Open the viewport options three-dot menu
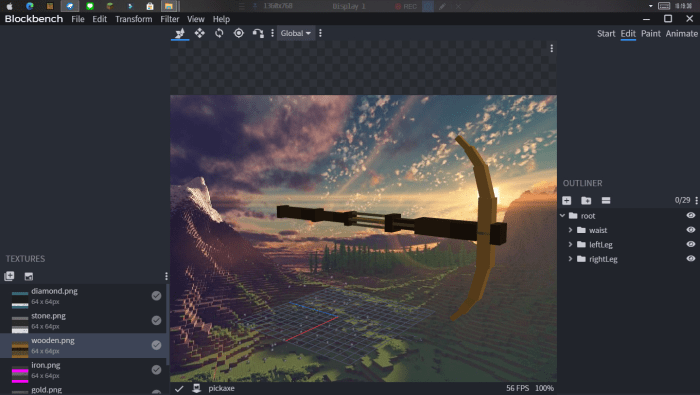This screenshot has height=395, width=700. tap(552, 48)
